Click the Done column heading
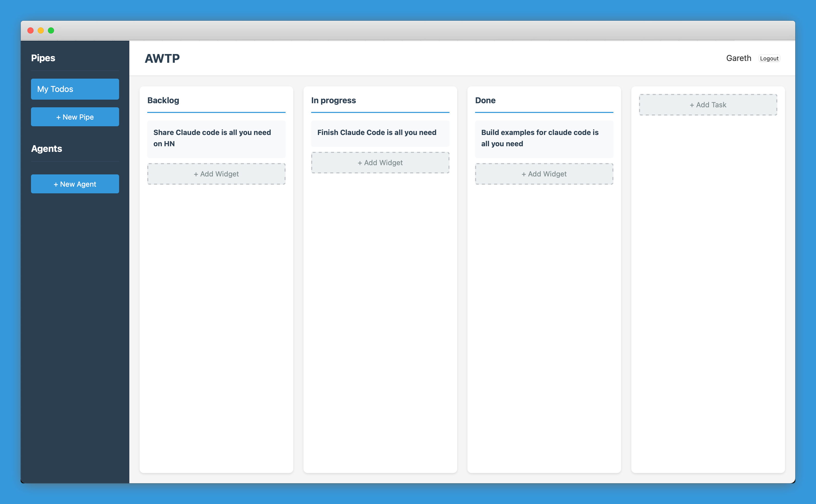 (485, 100)
